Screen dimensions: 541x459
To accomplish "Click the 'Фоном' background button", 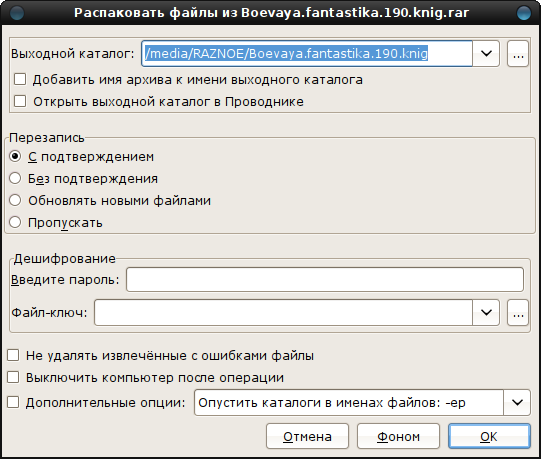I will (399, 437).
